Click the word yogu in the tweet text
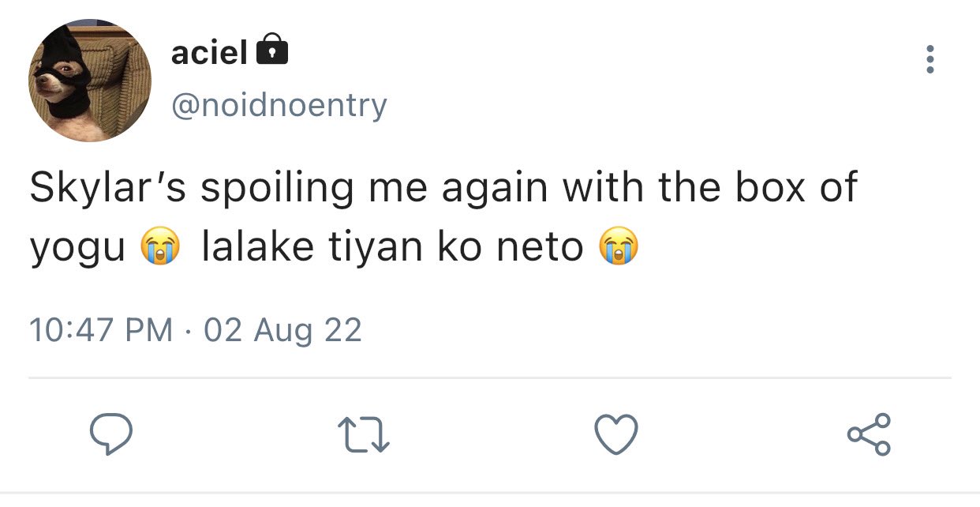 click(x=78, y=251)
